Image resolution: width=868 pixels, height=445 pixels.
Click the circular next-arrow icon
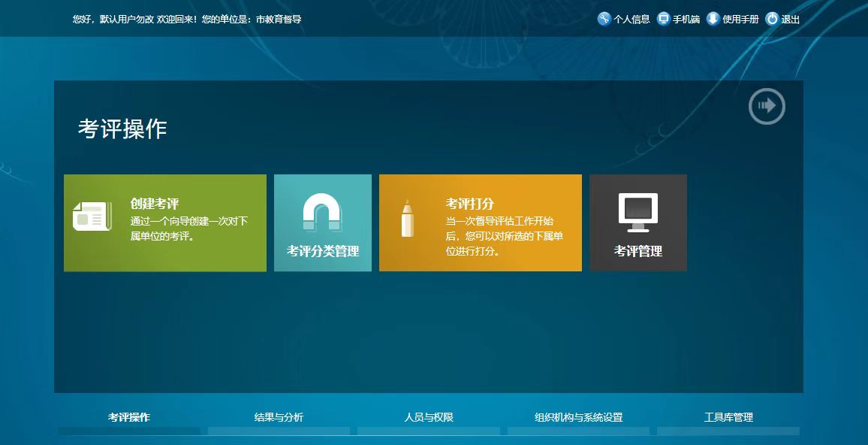(x=767, y=106)
